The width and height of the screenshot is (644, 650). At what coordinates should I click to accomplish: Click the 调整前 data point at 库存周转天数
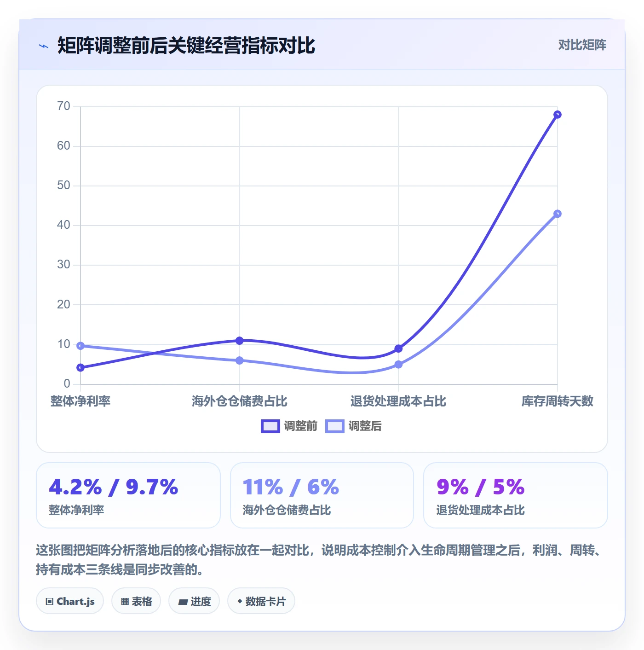558,115
